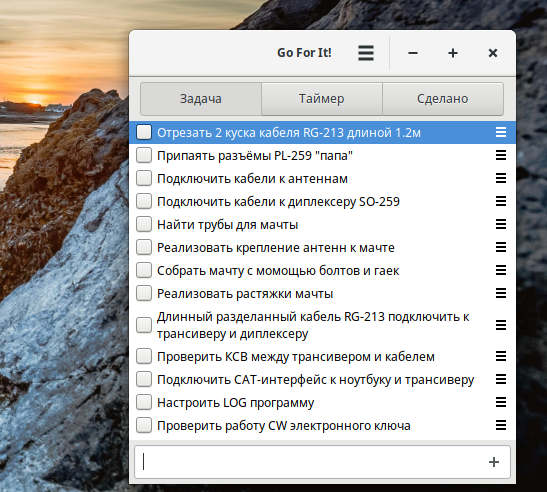Click drag handle for 'Собрать мачту' task
547x492 pixels.
(x=501, y=270)
